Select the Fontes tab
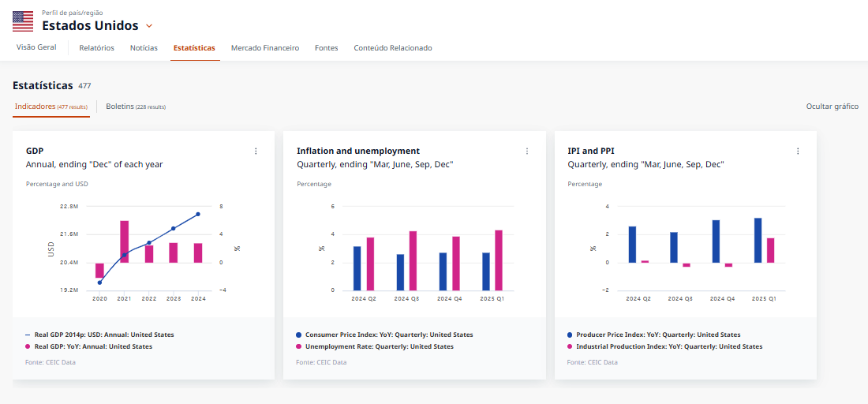This screenshot has height=404, width=868. point(326,48)
